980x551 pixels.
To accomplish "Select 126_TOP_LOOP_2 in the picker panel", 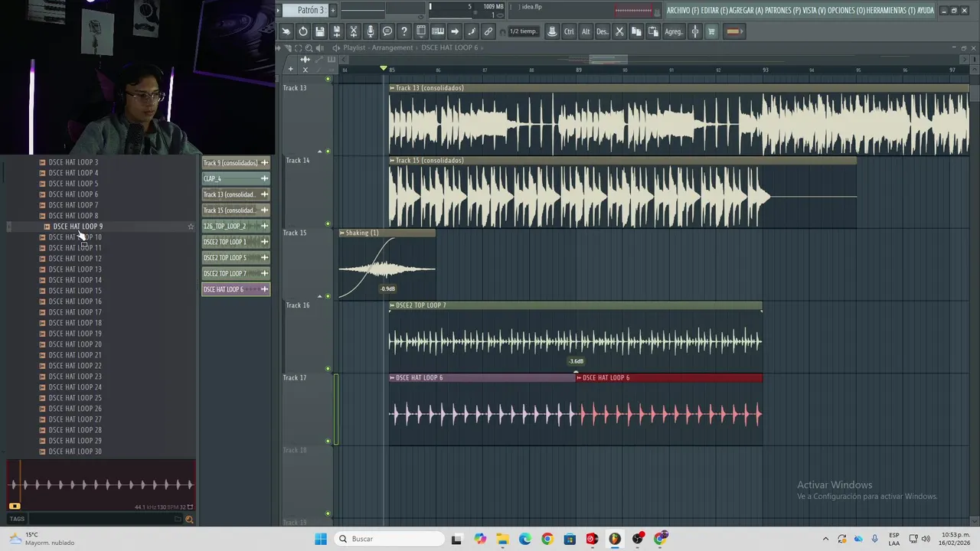I will point(235,226).
